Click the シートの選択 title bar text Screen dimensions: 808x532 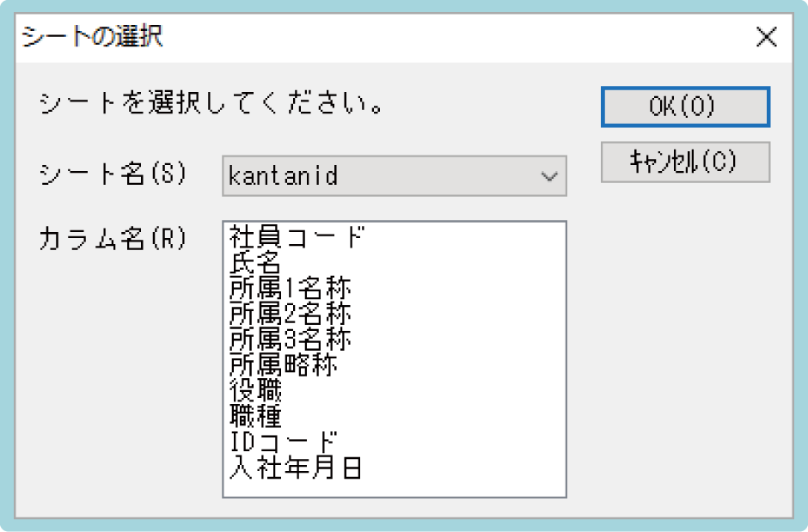click(91, 37)
